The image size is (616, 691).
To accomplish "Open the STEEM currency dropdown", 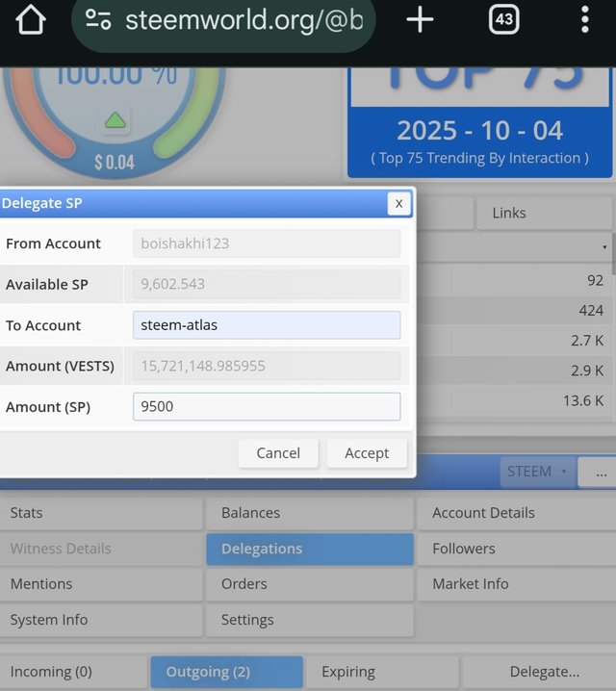I will (538, 472).
